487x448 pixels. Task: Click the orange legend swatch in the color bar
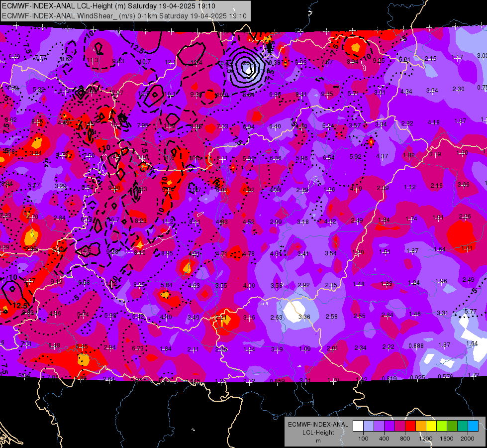(x=421, y=426)
